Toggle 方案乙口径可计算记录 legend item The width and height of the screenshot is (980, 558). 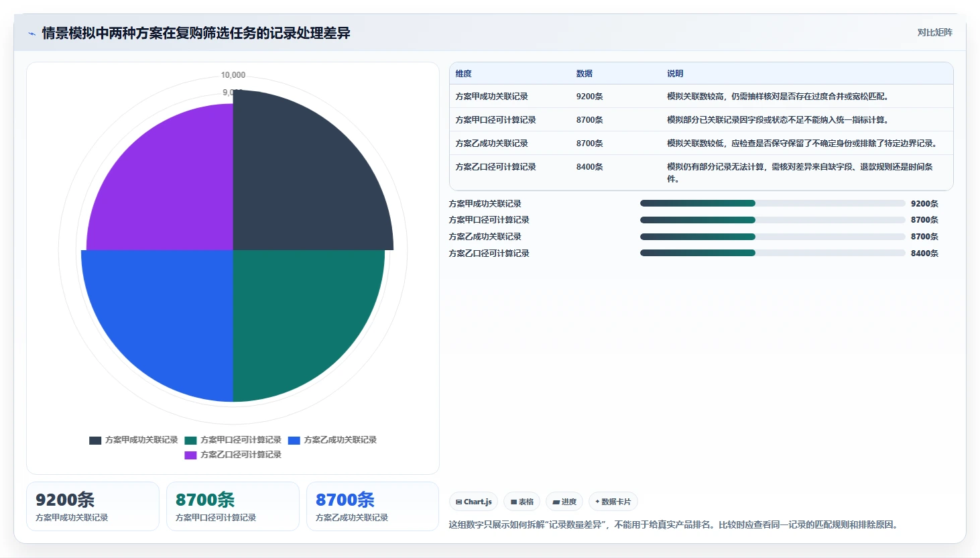tap(233, 455)
